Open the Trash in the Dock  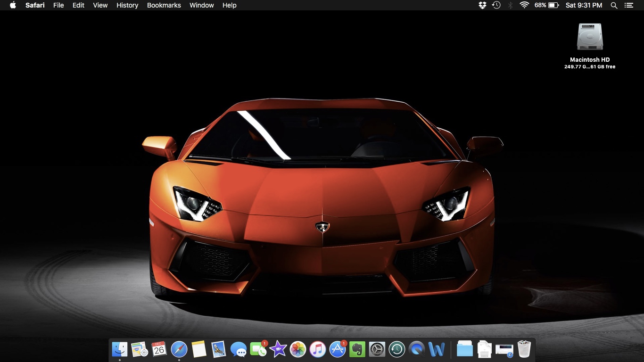524,349
